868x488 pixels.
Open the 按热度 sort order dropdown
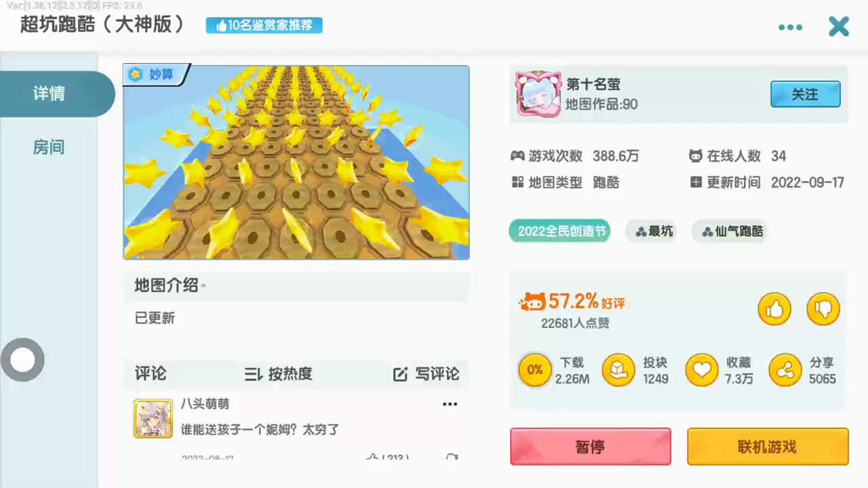[x=279, y=374]
